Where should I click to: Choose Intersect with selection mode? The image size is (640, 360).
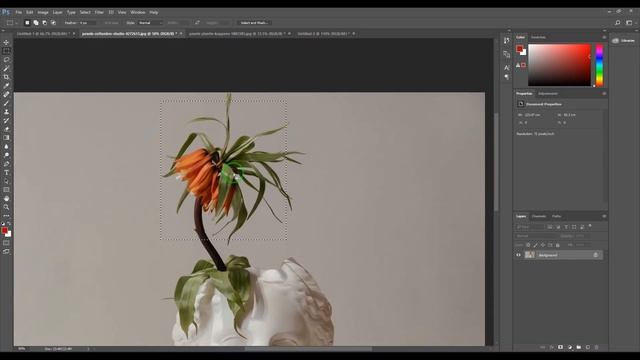click(x=53, y=23)
